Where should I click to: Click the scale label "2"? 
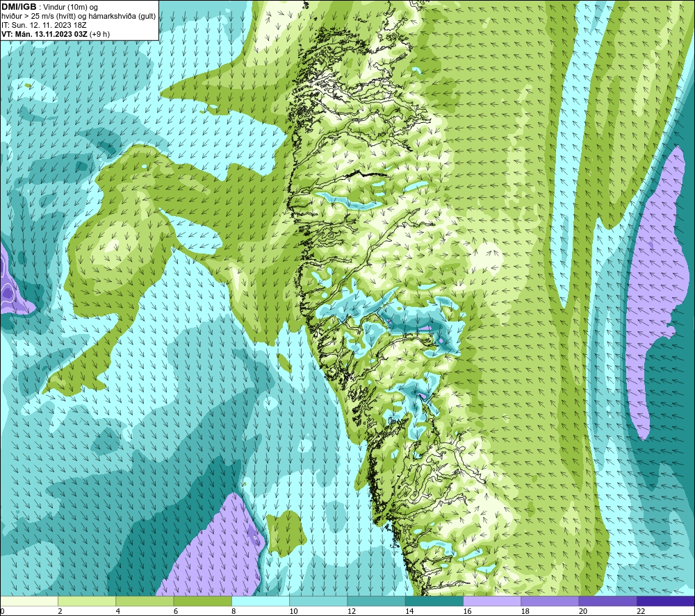[x=60, y=612]
